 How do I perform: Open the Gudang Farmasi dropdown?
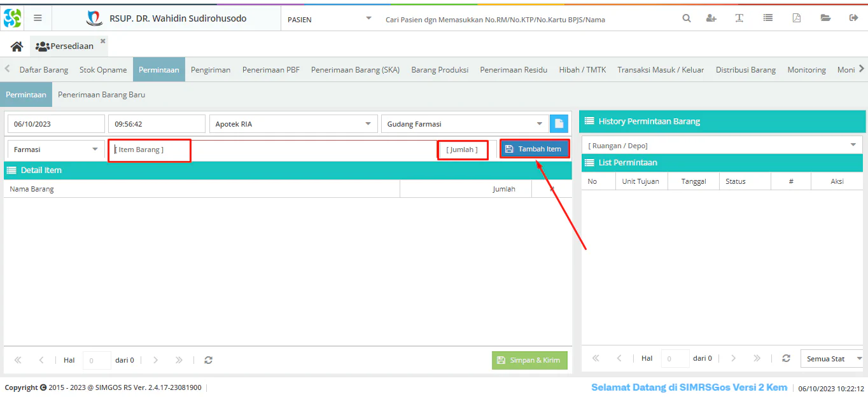(540, 124)
